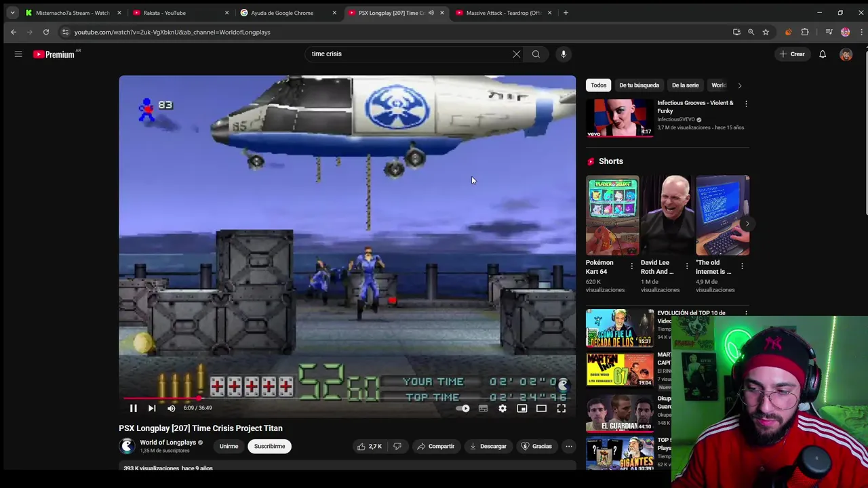Open options for Infectious Grooves video
868x488 pixels.
click(746, 104)
